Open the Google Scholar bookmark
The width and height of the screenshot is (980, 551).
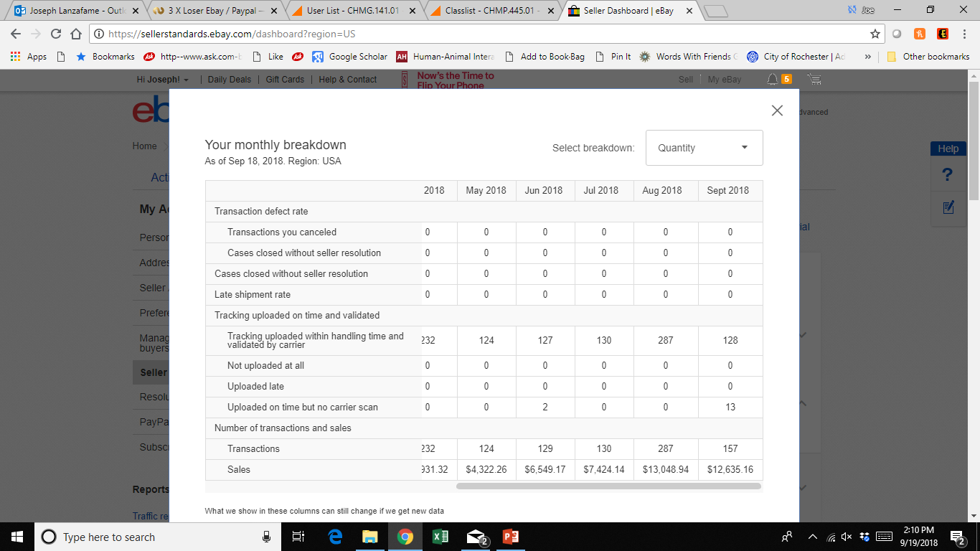click(349, 56)
